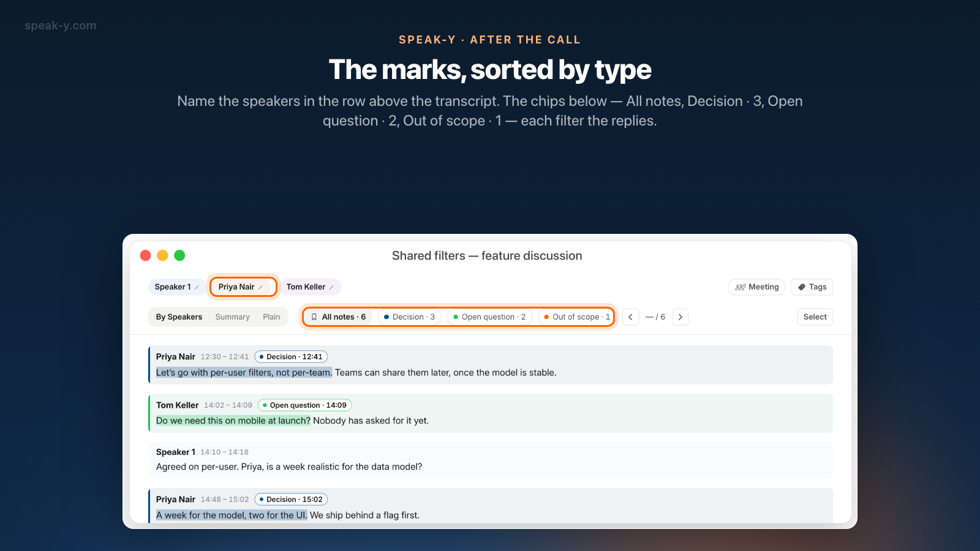Click the bookmark icon in All notes chip

click(x=314, y=317)
